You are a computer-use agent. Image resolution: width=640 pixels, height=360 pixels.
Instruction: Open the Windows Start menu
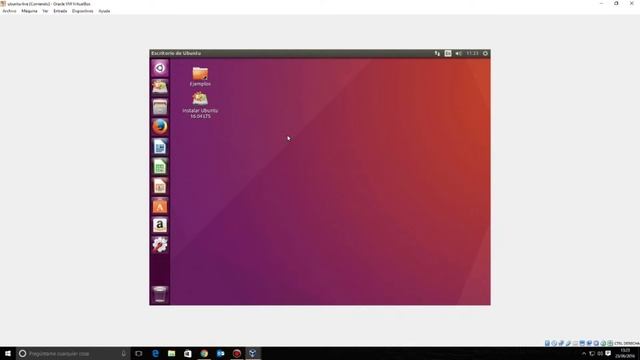(x=8, y=353)
